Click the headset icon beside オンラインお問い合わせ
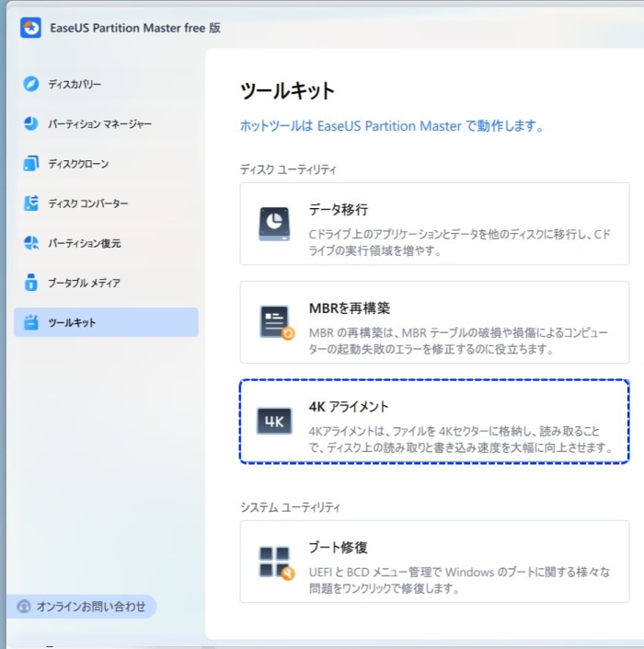 pyautogui.click(x=24, y=607)
